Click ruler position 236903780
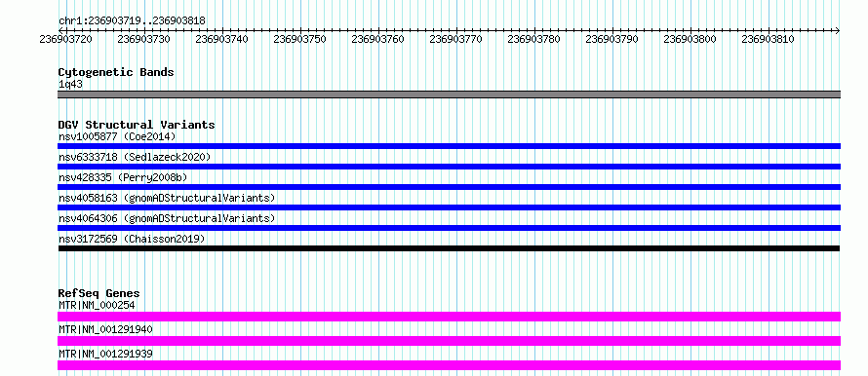868x376 pixels. click(534, 39)
